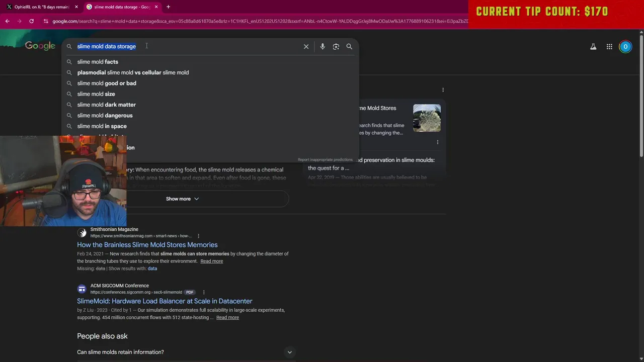The width and height of the screenshot is (644, 362).
Task: Open ACM SIGCOMM result three-dot options
Action: [204, 292]
